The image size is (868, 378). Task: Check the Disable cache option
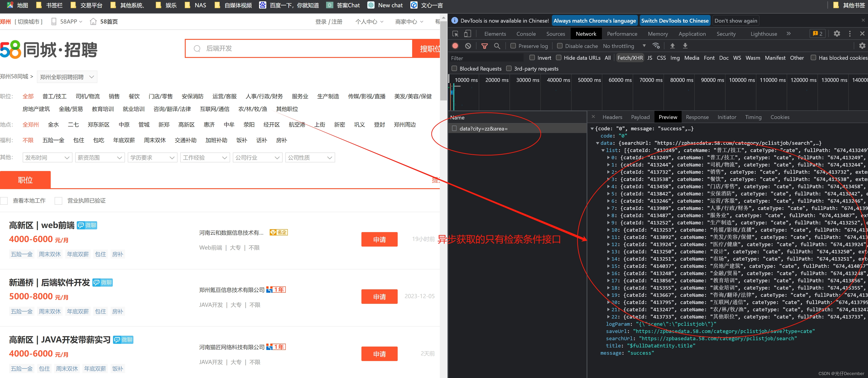(x=560, y=46)
